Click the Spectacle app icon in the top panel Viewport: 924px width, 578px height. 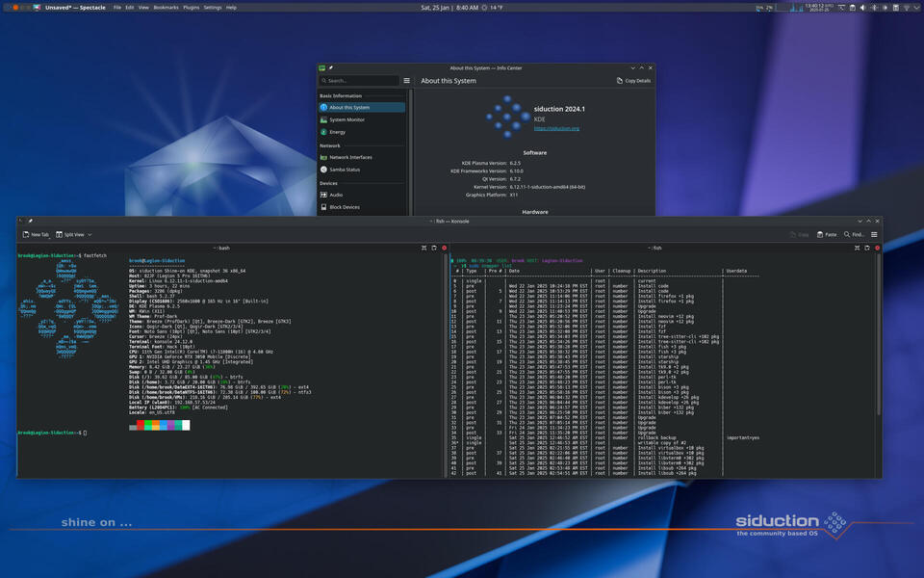pyautogui.click(x=38, y=8)
